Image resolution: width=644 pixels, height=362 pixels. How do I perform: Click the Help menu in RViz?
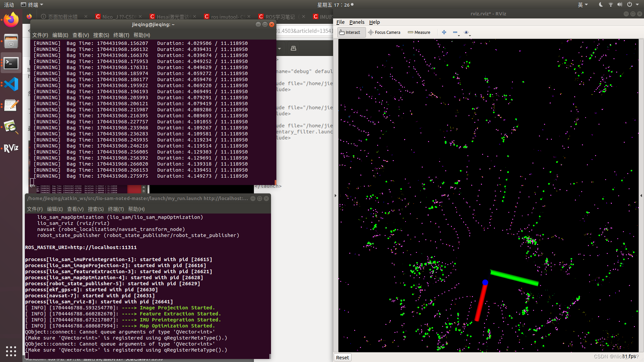(374, 22)
